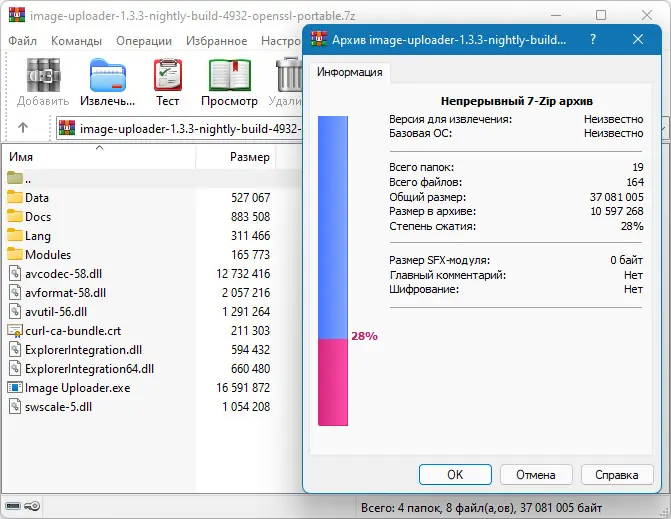
Task: Select the Data folder name
Action: pos(37,198)
